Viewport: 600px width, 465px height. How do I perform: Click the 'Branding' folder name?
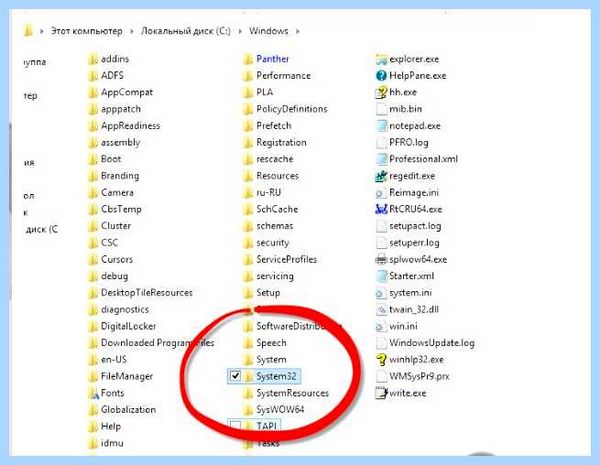pos(120,176)
